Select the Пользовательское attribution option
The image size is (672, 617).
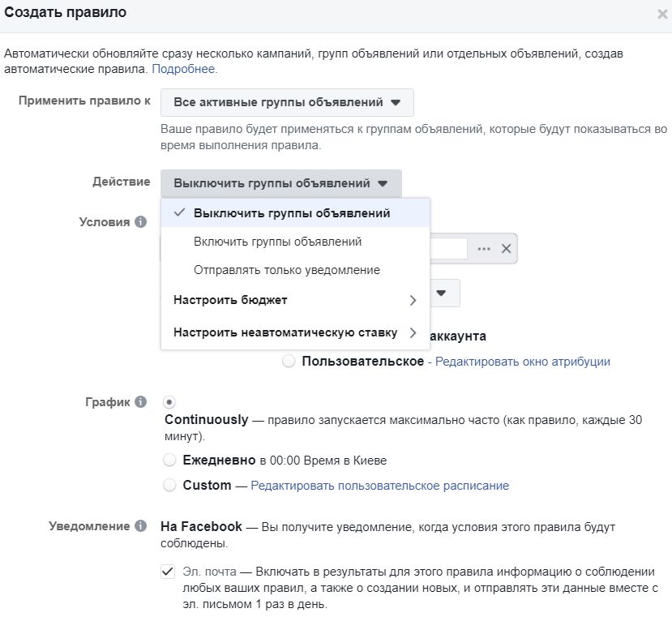(x=288, y=362)
